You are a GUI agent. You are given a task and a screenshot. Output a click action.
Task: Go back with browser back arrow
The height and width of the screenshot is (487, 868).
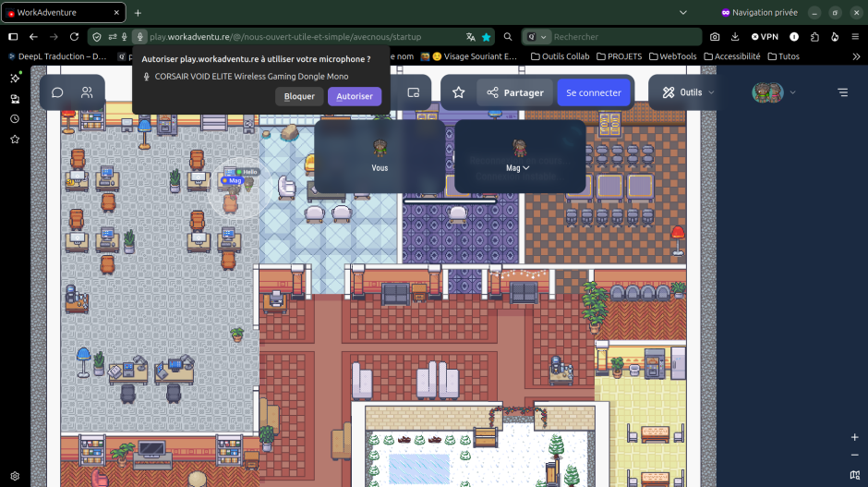point(34,37)
